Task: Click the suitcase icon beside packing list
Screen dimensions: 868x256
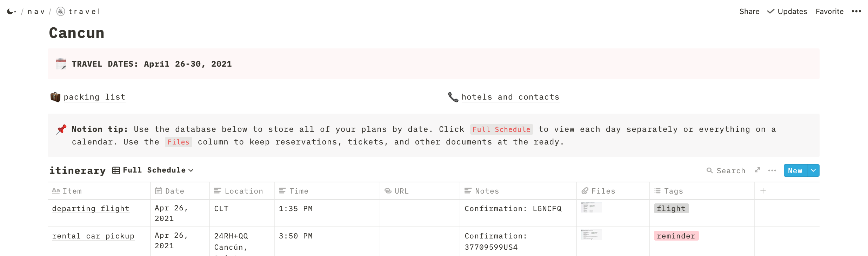Action: coord(55,97)
